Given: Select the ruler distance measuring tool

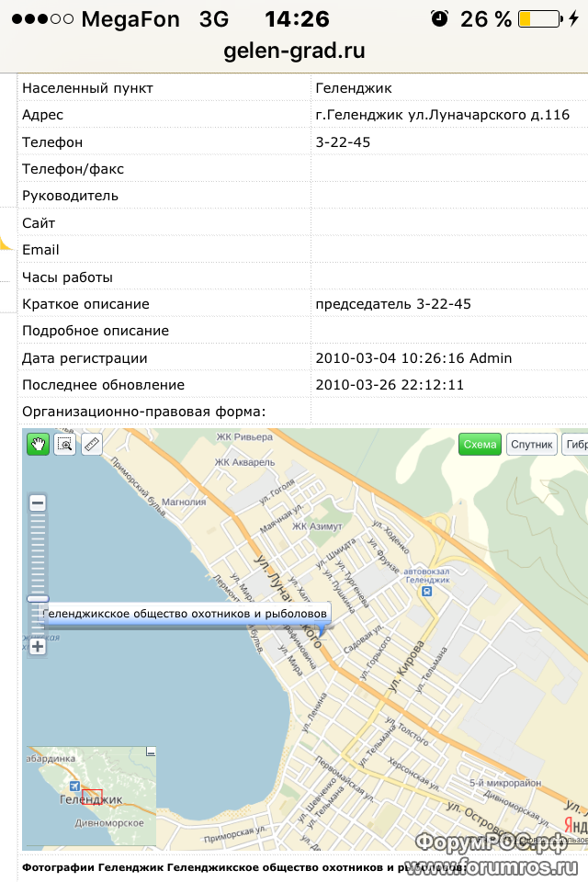Looking at the screenshot, I should pos(92,445).
